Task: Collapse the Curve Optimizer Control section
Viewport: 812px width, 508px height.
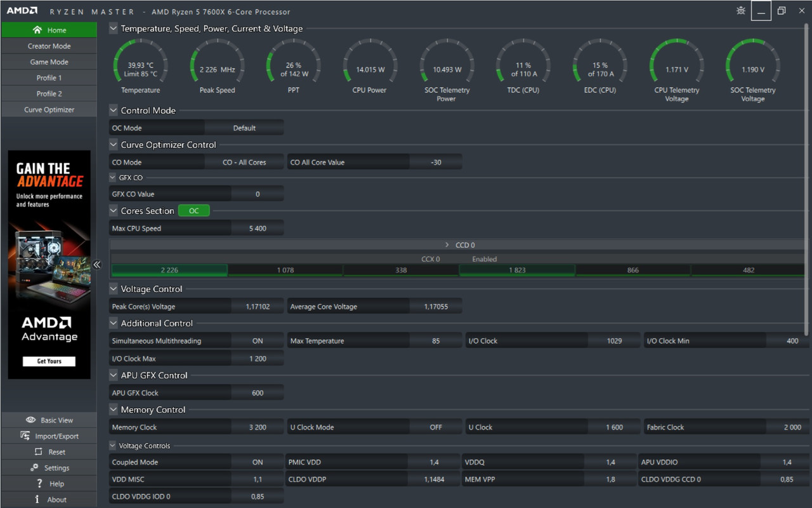Action: [x=114, y=145]
